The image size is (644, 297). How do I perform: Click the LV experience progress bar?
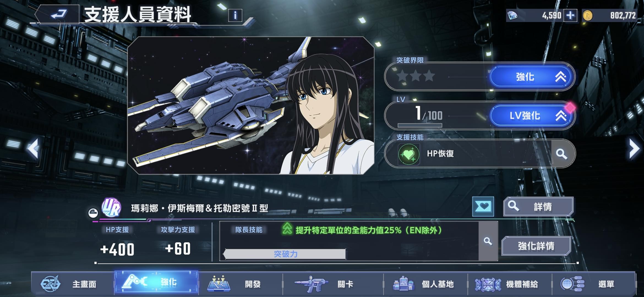420,125
